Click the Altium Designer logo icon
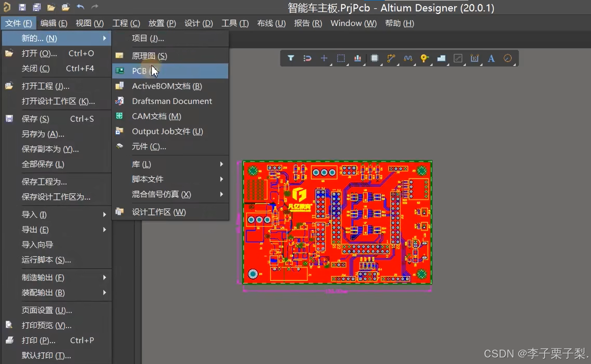 click(6, 7)
